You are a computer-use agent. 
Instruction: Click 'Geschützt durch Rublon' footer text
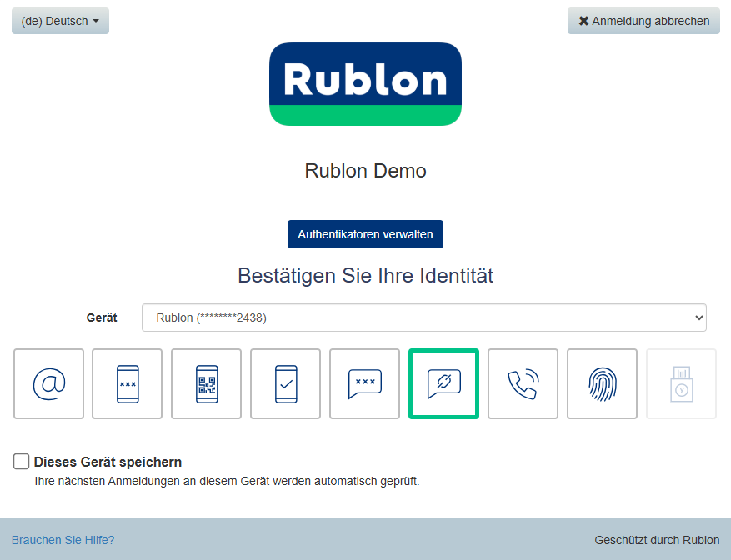pos(657,540)
